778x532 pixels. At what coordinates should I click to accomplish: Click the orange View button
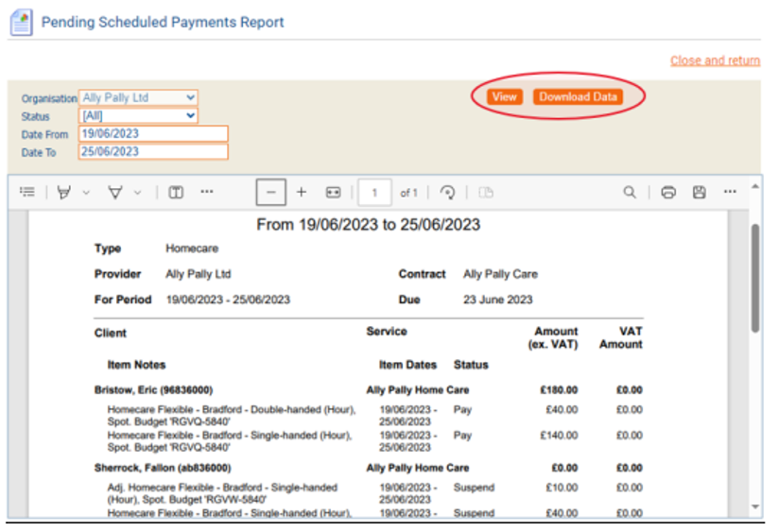[x=505, y=96]
